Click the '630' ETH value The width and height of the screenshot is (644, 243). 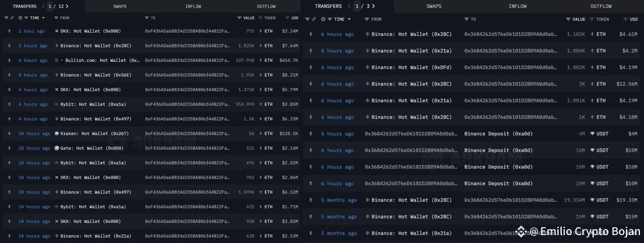(x=250, y=236)
